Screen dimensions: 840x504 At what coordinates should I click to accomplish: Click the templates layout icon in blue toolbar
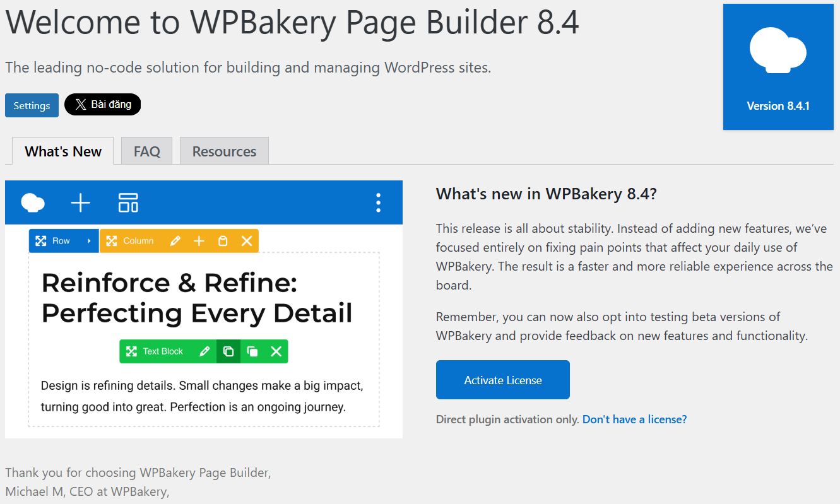coord(128,203)
